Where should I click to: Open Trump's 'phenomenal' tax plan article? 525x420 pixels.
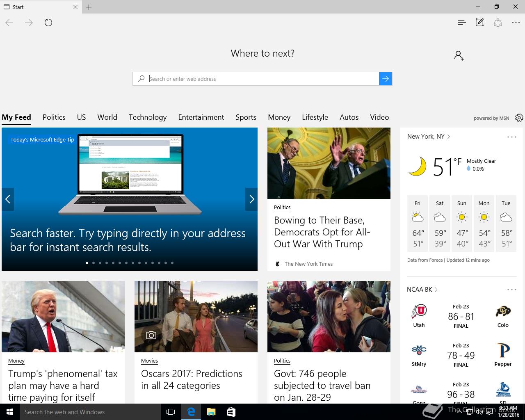click(x=63, y=386)
